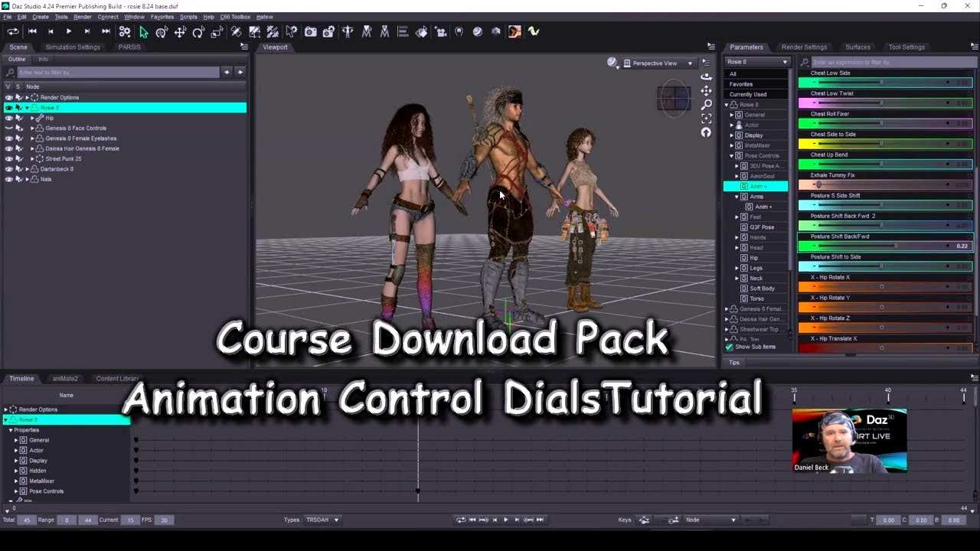Screen dimensions: 980x551
Task: Toggle visibility of Render Options node
Action: (8, 97)
